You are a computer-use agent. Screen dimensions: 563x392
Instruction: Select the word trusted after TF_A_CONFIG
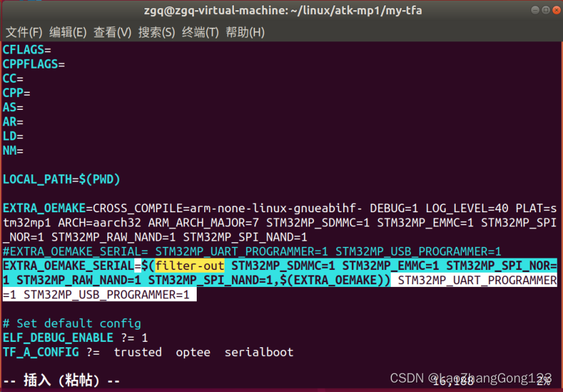(137, 352)
